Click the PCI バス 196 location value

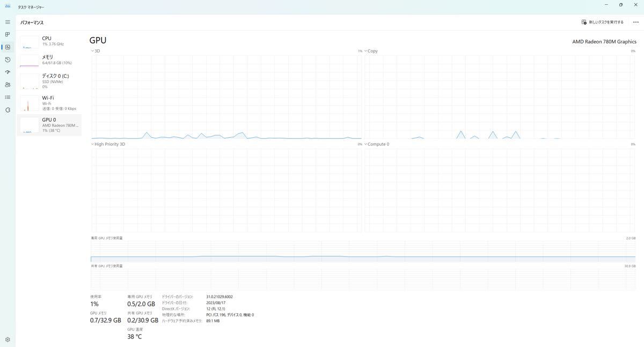click(230, 315)
